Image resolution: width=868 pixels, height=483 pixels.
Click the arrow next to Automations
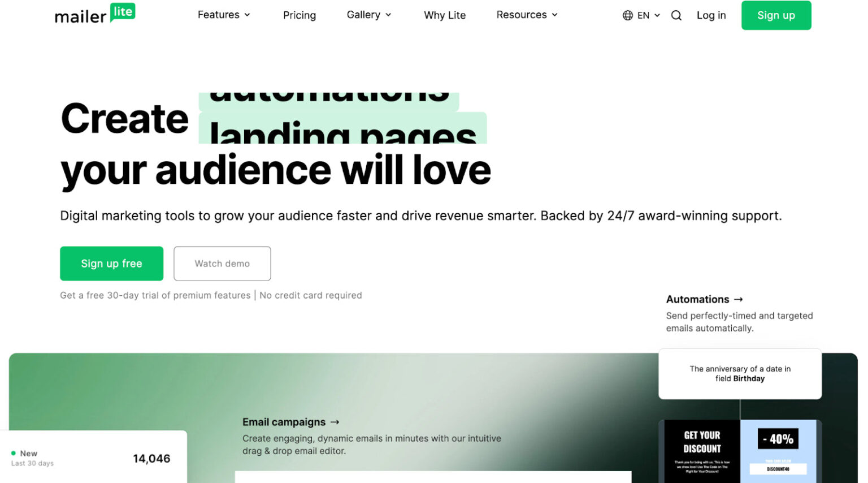coord(738,299)
